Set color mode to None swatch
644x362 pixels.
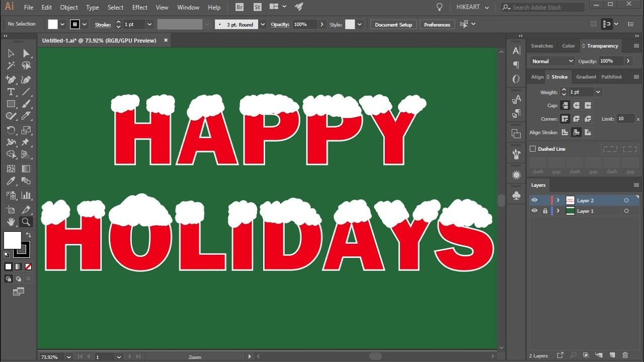tap(28, 266)
